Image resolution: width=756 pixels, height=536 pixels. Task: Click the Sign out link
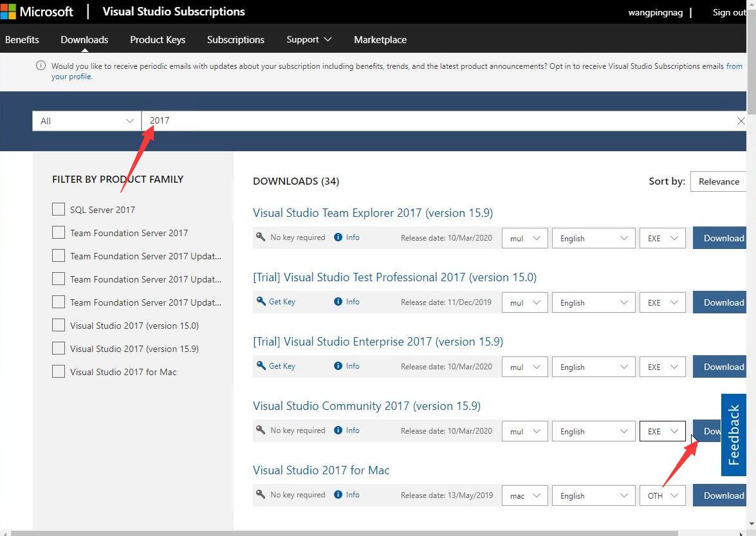[729, 12]
